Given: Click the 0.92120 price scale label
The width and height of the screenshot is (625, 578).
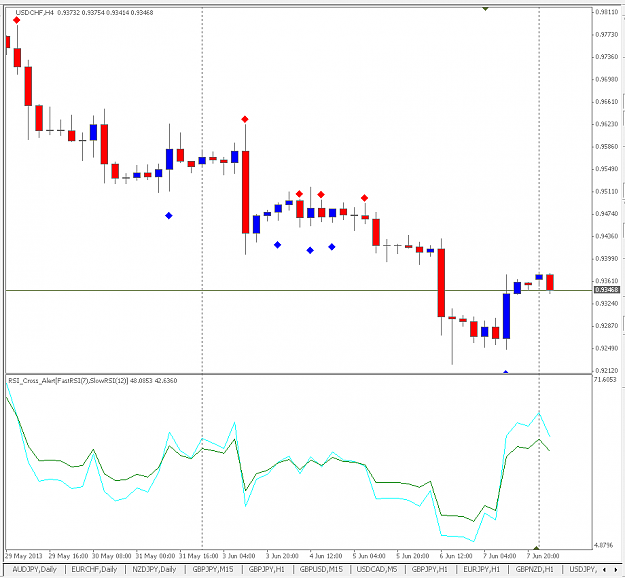Looking at the screenshot, I should click(607, 370).
